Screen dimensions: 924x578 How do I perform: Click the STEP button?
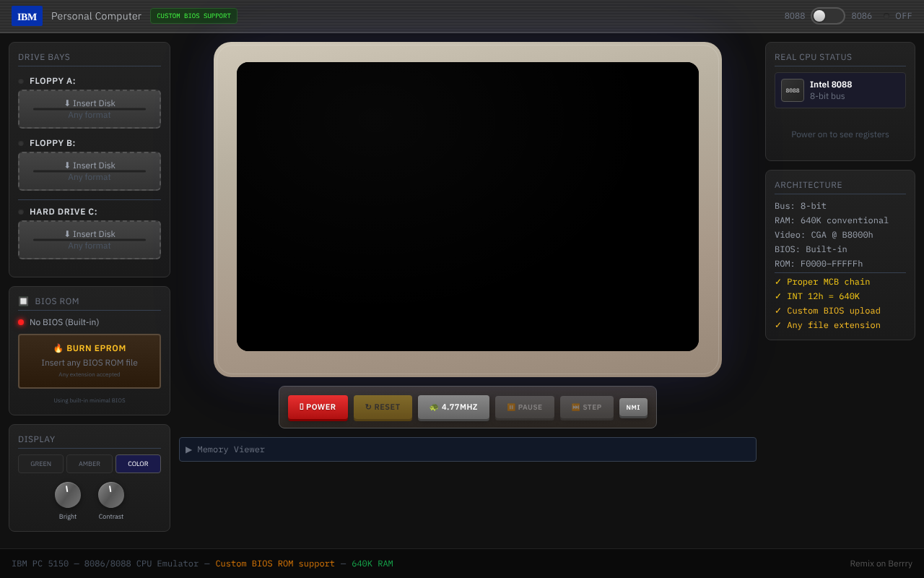point(586,407)
